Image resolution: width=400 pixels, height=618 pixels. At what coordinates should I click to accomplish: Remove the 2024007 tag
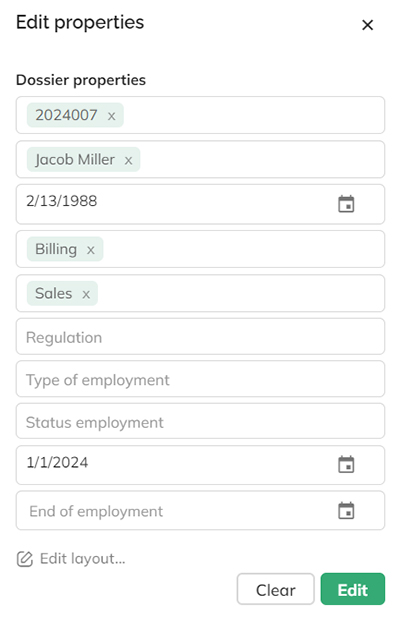pyautogui.click(x=112, y=116)
